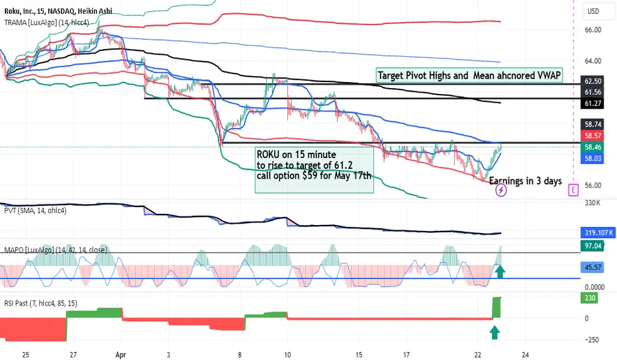Select the TRAMA [LuxAlgo] indicator label
The image size is (617, 364).
pyautogui.click(x=46, y=23)
